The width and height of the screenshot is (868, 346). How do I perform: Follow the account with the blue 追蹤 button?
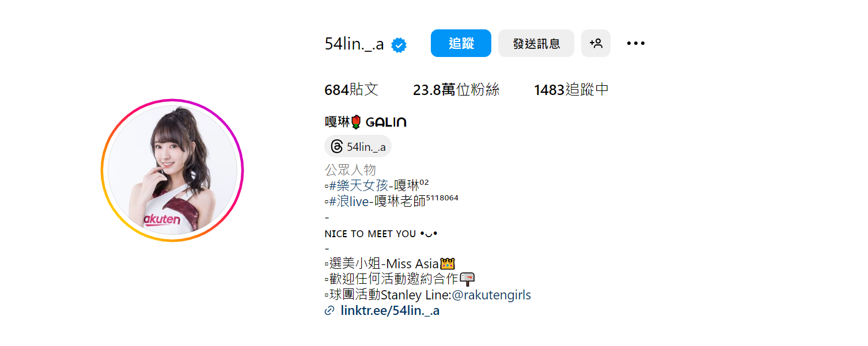click(x=461, y=43)
